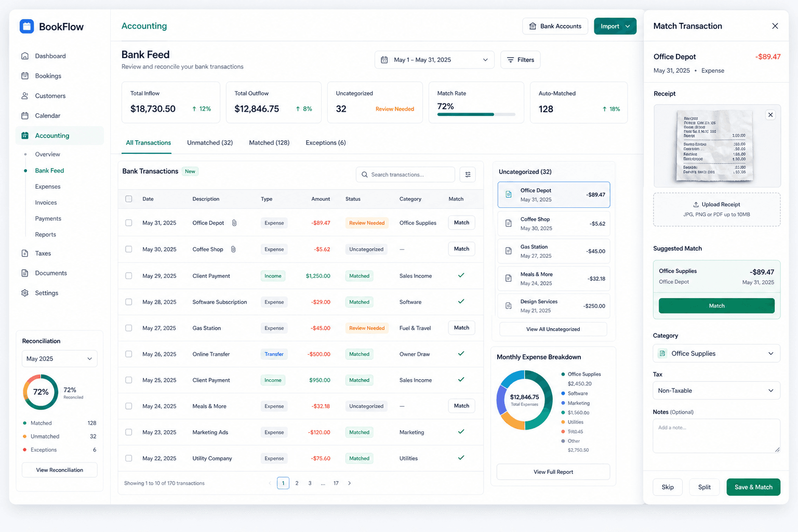The height and width of the screenshot is (532, 798).
Task: Click the matched checkmark on Software Subscription row
Action: (461, 301)
